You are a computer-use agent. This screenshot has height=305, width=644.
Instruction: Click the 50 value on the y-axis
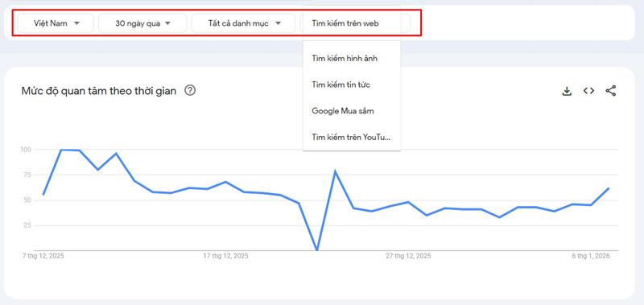pos(27,200)
